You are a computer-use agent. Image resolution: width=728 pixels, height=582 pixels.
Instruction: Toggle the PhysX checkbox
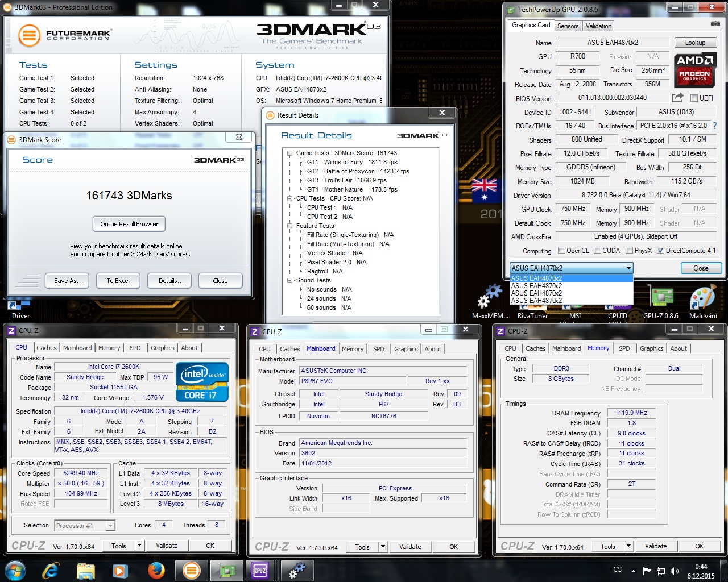pyautogui.click(x=629, y=251)
